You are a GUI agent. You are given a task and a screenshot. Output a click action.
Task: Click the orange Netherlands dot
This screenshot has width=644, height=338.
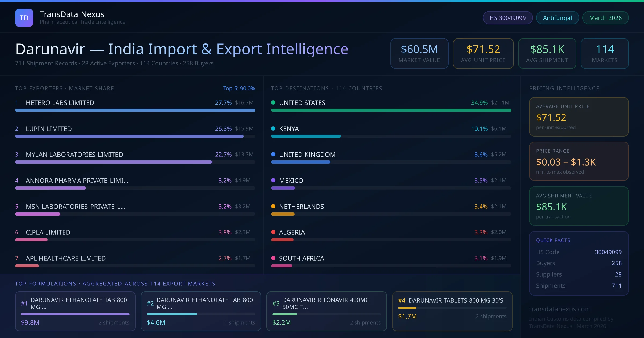(x=273, y=206)
